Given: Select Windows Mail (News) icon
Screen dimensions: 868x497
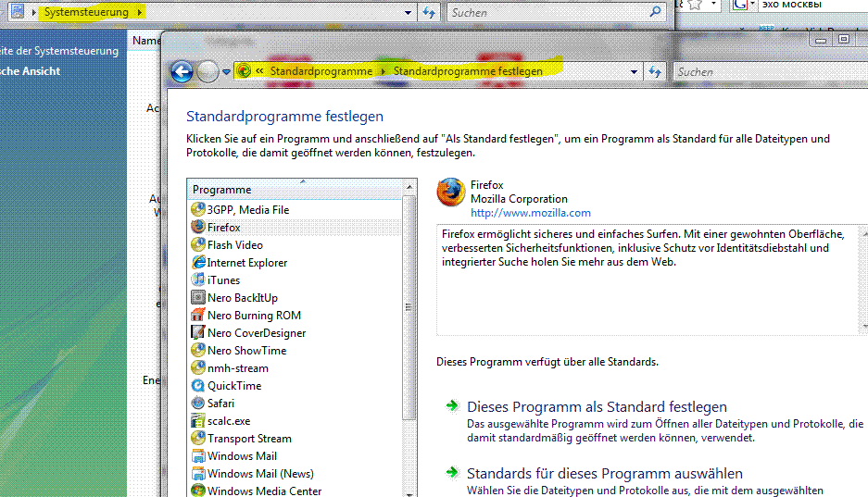Looking at the screenshot, I should 198,473.
